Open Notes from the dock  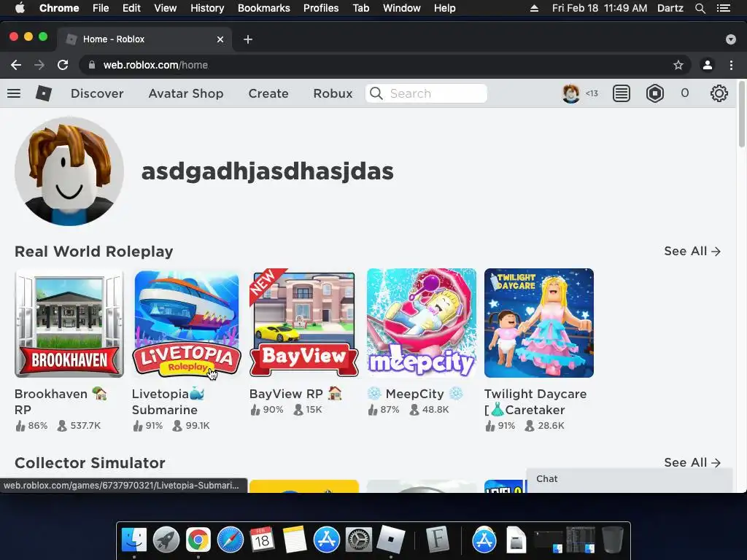click(x=294, y=540)
